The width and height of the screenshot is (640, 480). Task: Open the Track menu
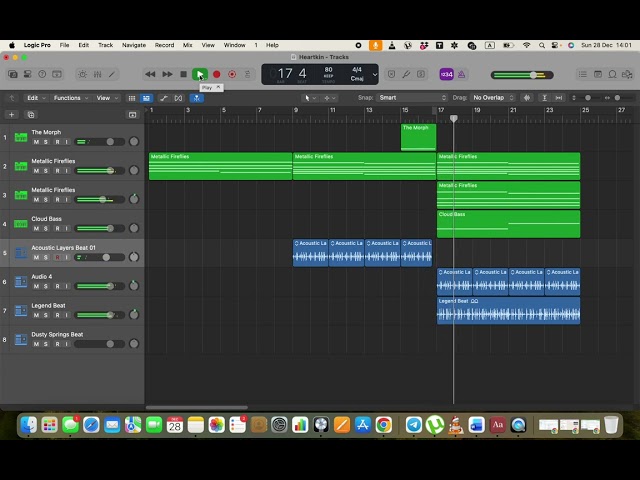(105, 45)
